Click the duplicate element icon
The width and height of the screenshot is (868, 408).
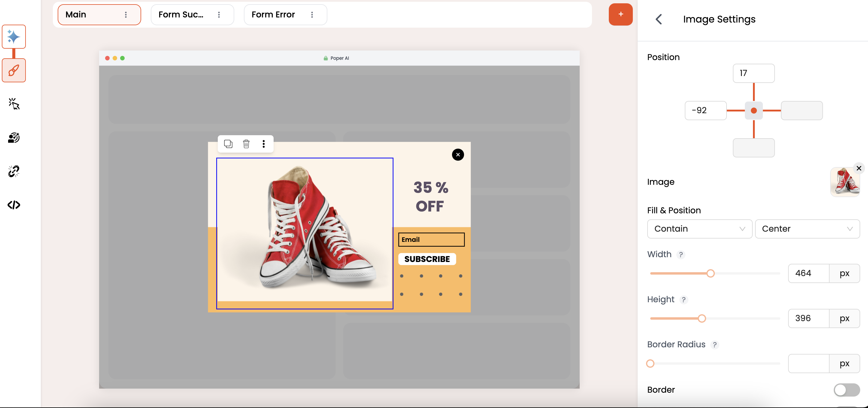pyautogui.click(x=228, y=144)
